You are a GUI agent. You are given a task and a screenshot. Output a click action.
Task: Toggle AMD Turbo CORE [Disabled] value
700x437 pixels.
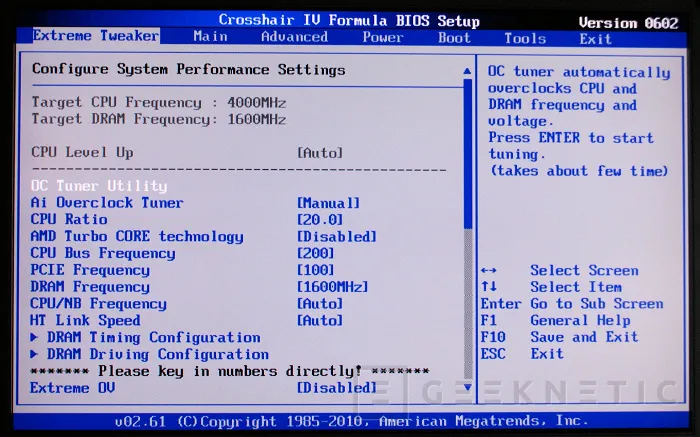337,237
